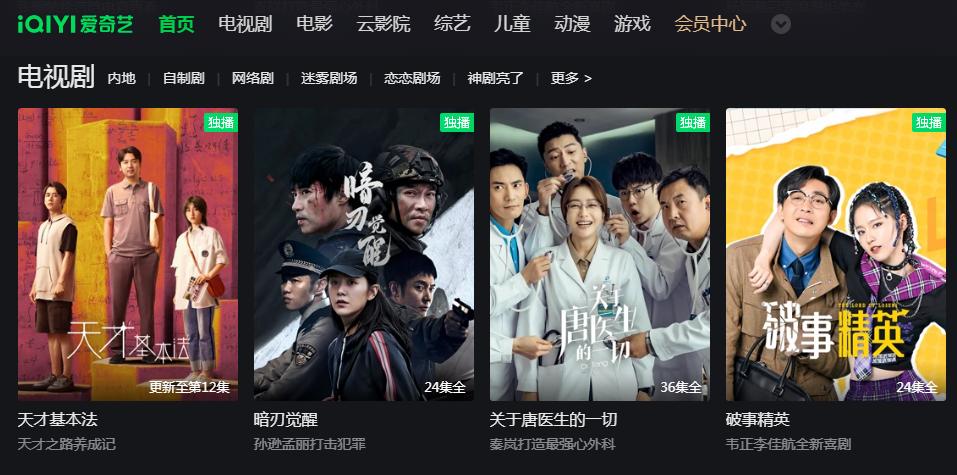The width and height of the screenshot is (957, 475).
Task: Expand the navigation dropdown arrow after 会员中心
Action: tap(781, 24)
